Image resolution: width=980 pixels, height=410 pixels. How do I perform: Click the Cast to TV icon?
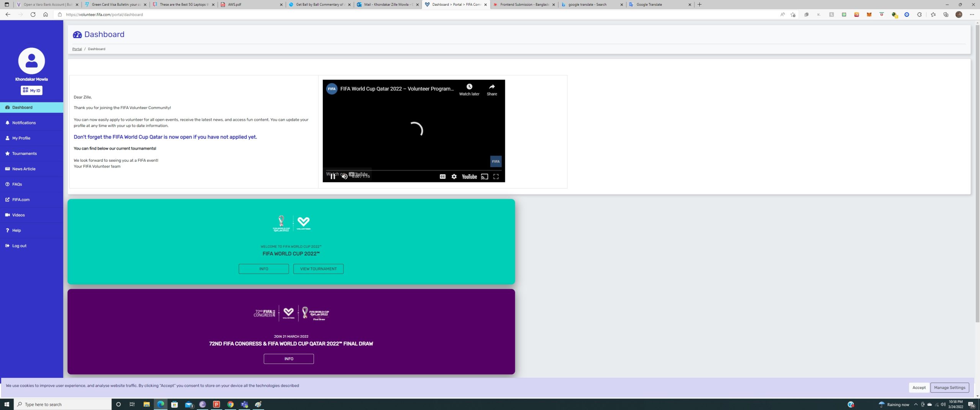coord(484,177)
